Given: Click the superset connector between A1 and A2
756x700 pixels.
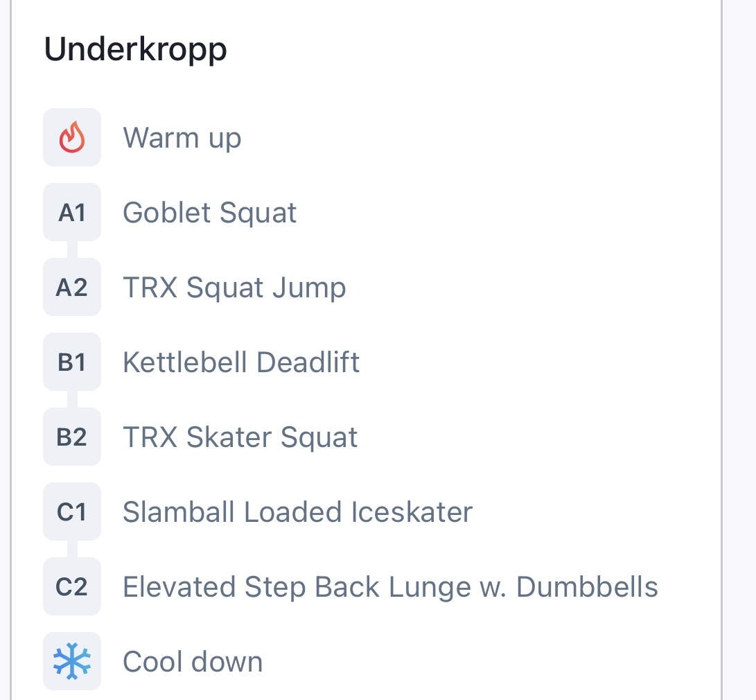Looking at the screenshot, I should [x=72, y=250].
